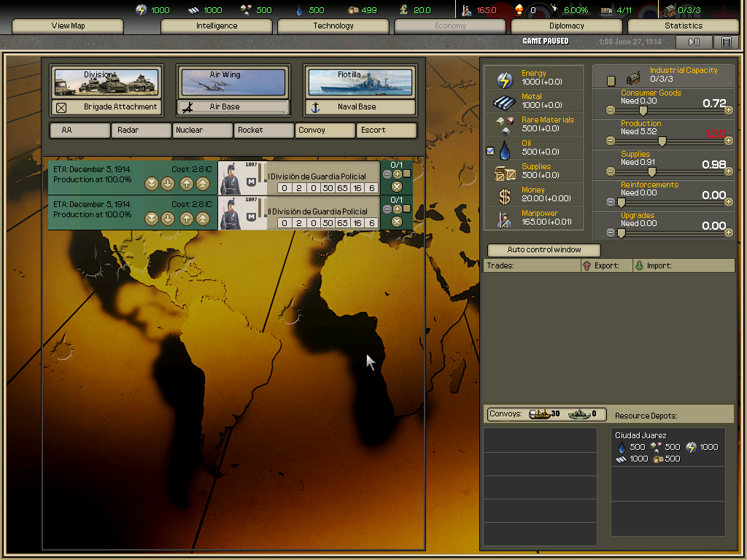Open the game menu icon beside pause
This screenshot has height=560, width=747.
point(726,42)
